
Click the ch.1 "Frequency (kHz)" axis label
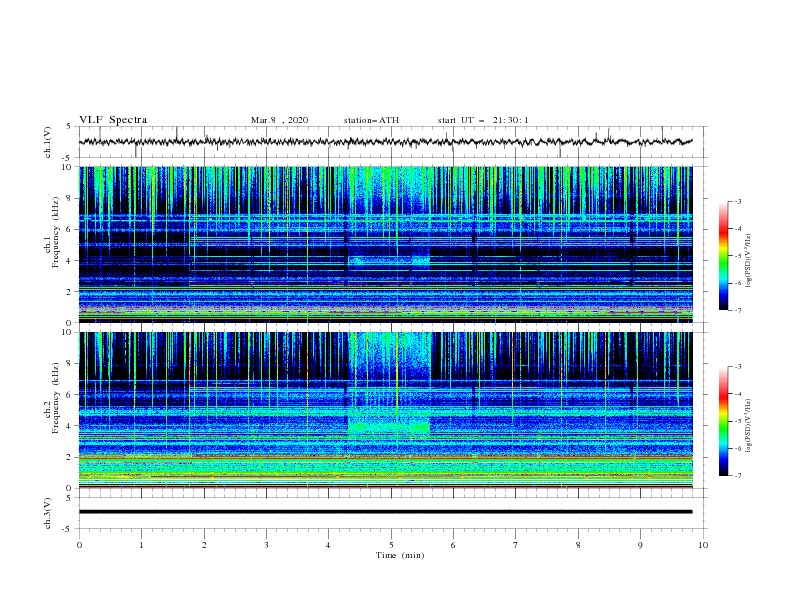tap(56, 233)
